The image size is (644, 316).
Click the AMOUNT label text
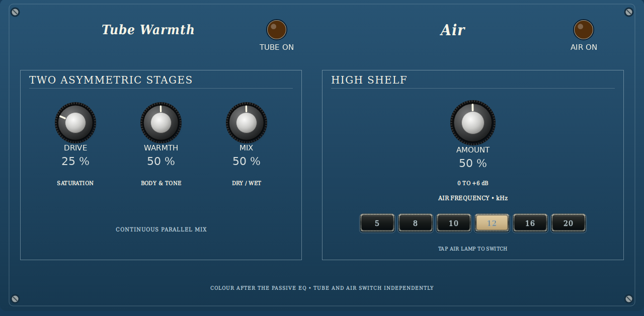[473, 150]
